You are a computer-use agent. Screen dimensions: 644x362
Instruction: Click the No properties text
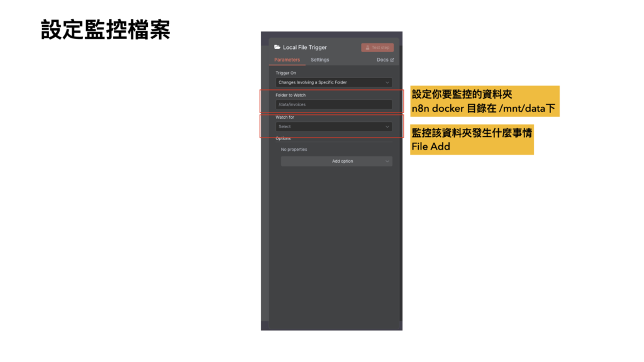pos(294,150)
